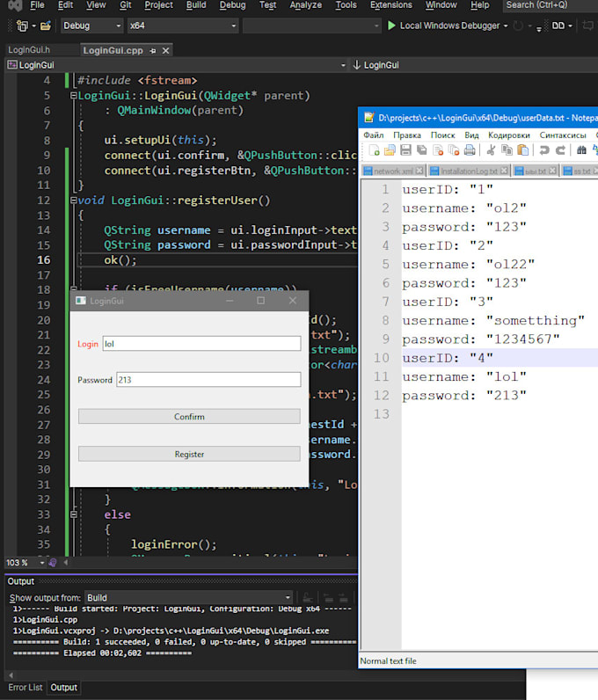The height and width of the screenshot is (700, 598).
Task: Open the Analyze menu in Visual Studio
Action: [x=305, y=5]
